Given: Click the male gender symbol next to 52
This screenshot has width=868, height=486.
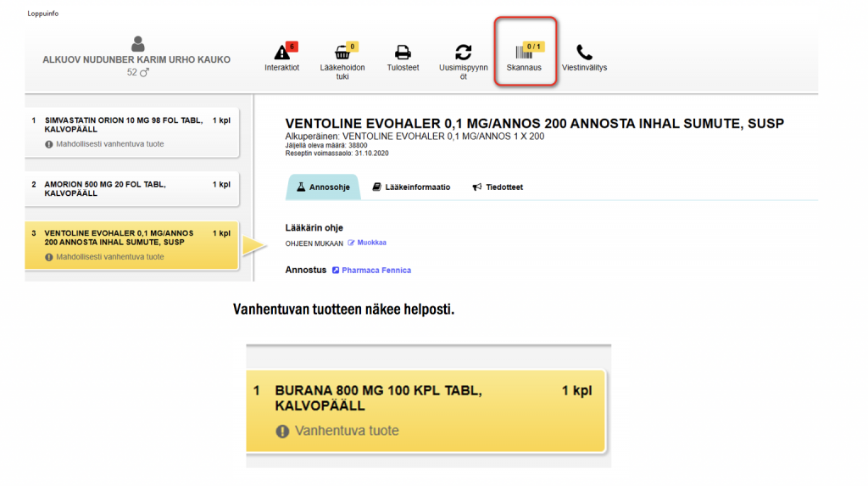Looking at the screenshot, I should click(x=144, y=73).
